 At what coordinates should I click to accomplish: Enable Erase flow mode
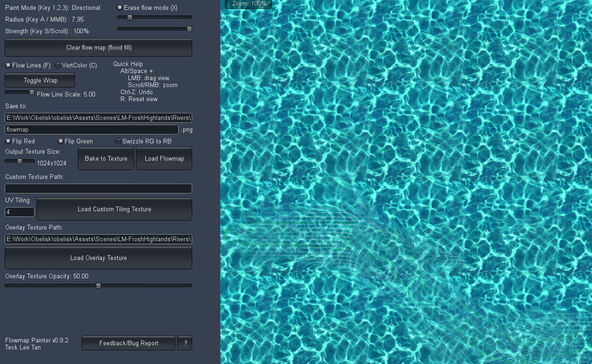pos(120,7)
